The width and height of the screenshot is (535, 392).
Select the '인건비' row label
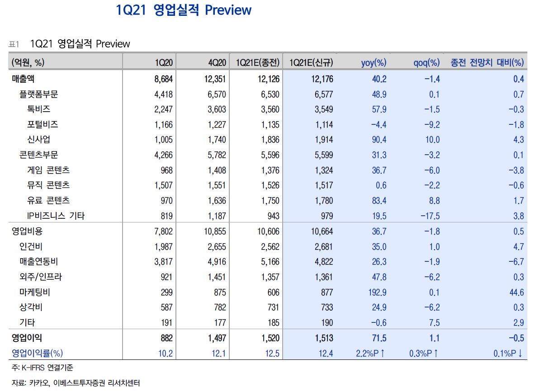31,246
